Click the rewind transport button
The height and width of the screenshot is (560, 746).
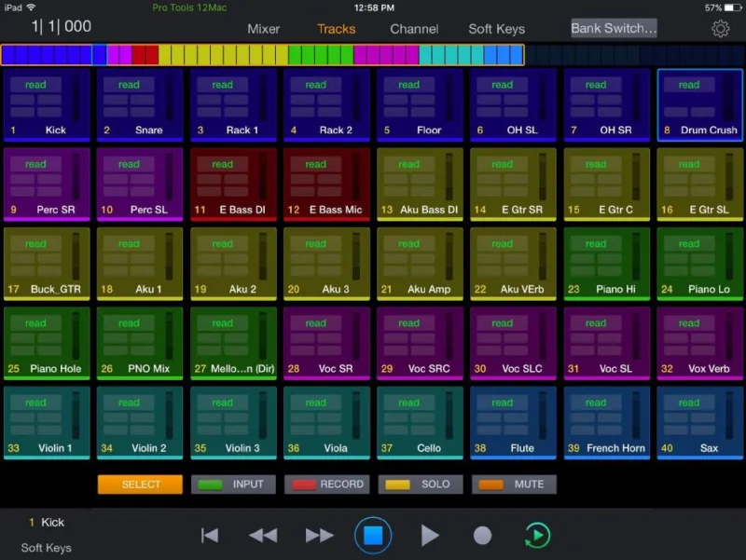(263, 535)
